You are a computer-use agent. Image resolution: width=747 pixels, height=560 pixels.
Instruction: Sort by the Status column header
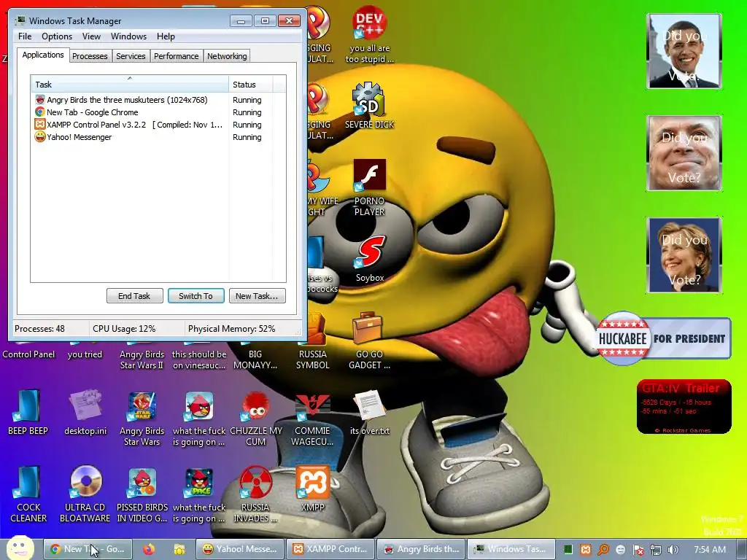[251, 85]
